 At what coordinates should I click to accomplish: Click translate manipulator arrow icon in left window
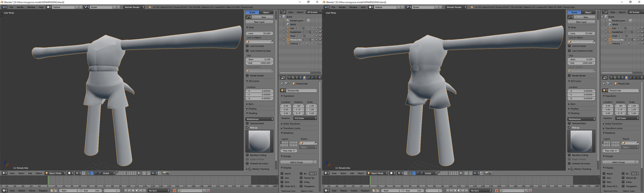pos(92,173)
